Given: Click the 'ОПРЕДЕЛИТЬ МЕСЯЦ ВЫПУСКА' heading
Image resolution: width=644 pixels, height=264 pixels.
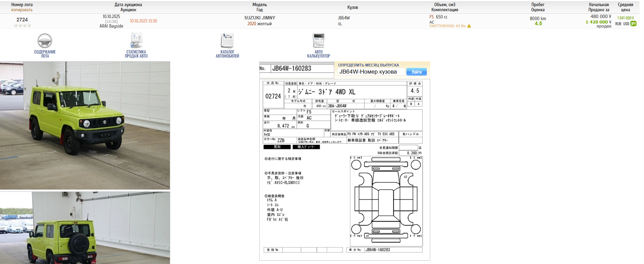Looking at the screenshot, I should click(368, 65).
